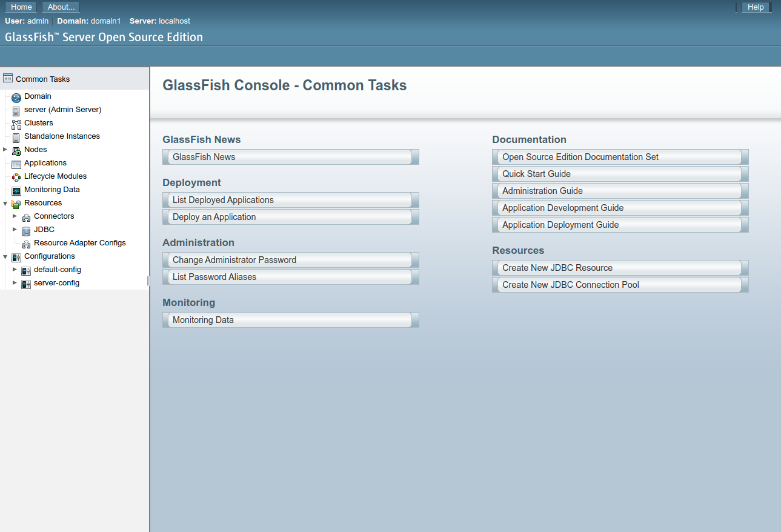Expand the JDBC tree node
Image resolution: width=781 pixels, height=532 pixels.
pos(15,229)
